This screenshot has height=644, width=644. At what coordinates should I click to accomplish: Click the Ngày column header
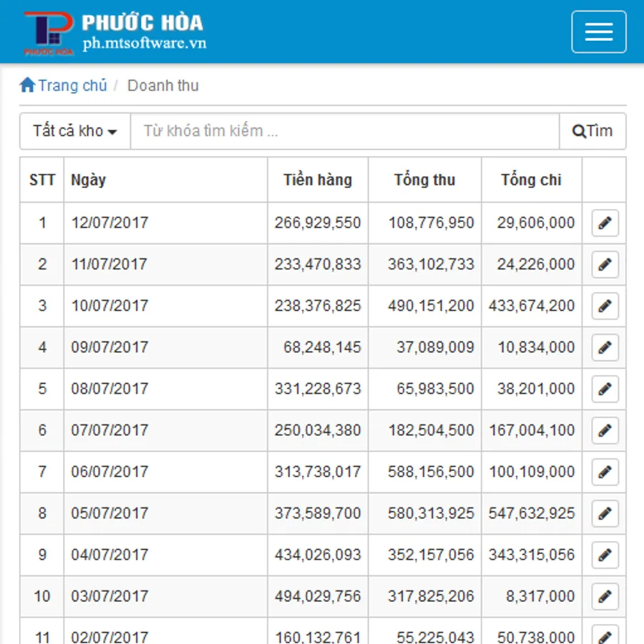(x=89, y=180)
